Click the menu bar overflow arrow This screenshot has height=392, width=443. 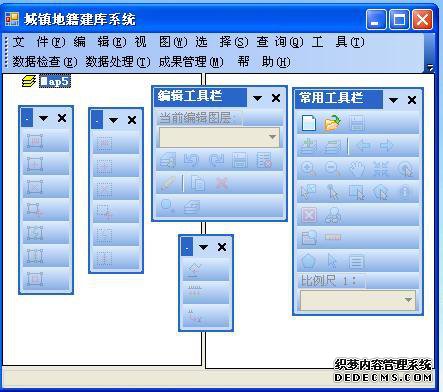click(430, 68)
